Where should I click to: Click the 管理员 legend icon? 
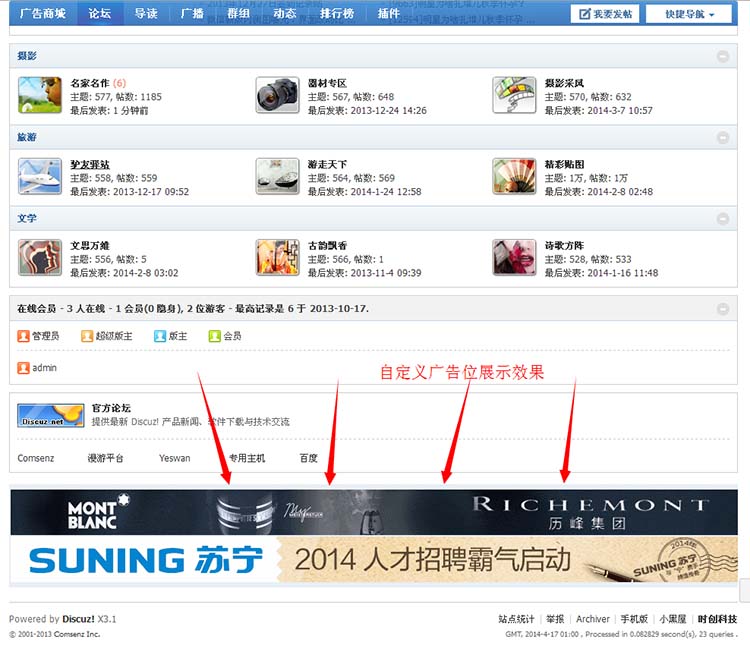tap(23, 336)
